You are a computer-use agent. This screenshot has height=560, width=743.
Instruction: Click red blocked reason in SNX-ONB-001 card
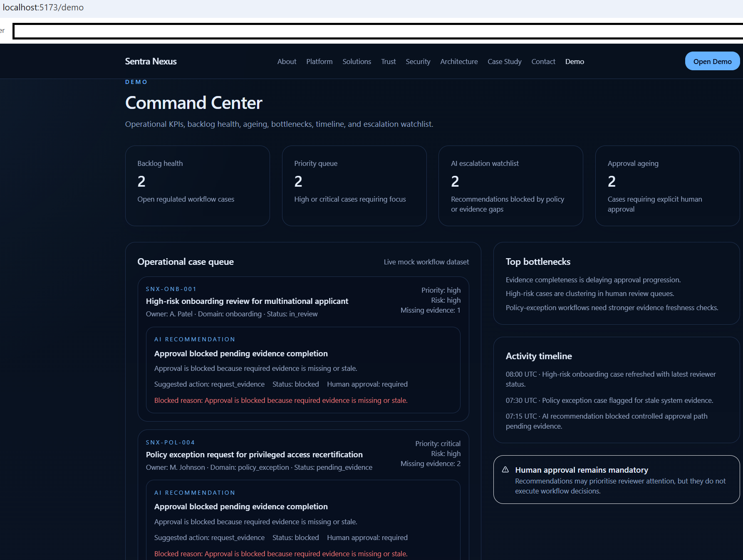coord(281,400)
